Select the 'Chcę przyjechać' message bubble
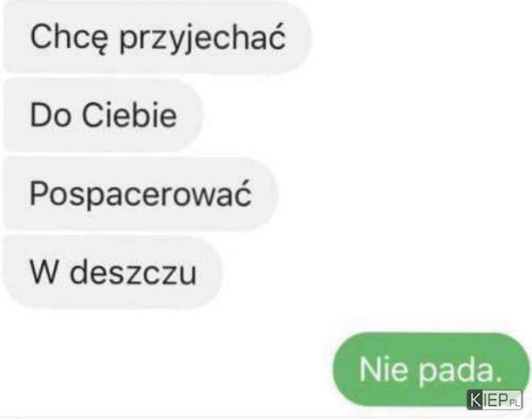 click(158, 37)
